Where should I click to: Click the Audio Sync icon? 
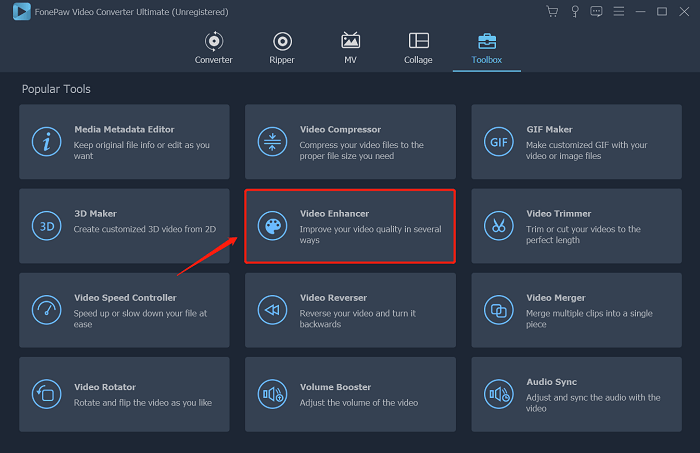pyautogui.click(x=499, y=395)
